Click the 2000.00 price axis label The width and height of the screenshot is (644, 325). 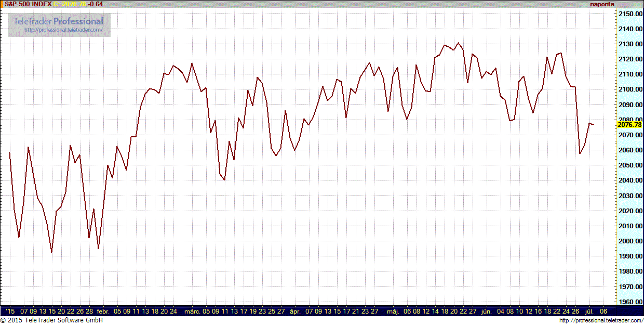pos(630,241)
